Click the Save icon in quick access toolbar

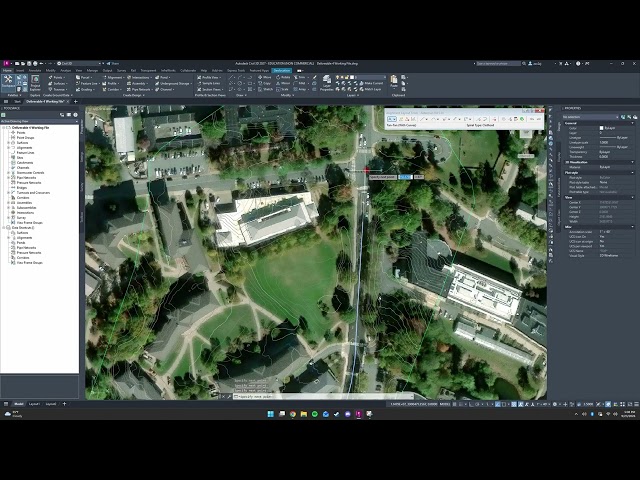coord(29,64)
